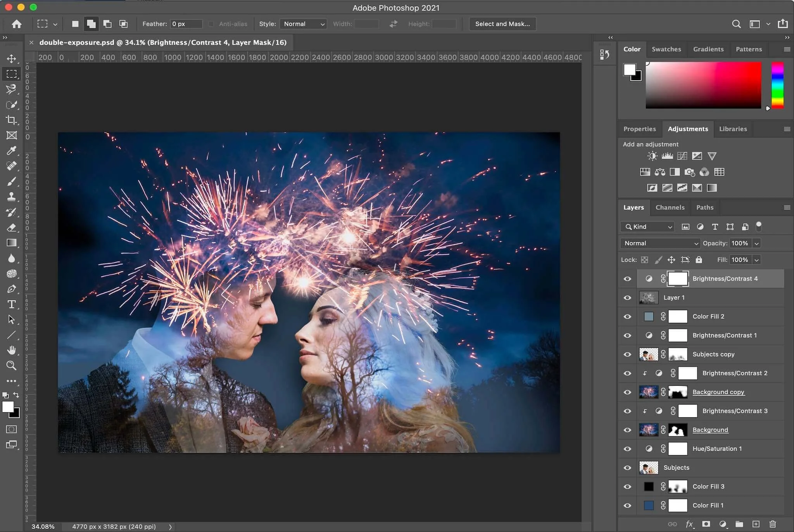Select the Eyedropper tool

[11, 150]
